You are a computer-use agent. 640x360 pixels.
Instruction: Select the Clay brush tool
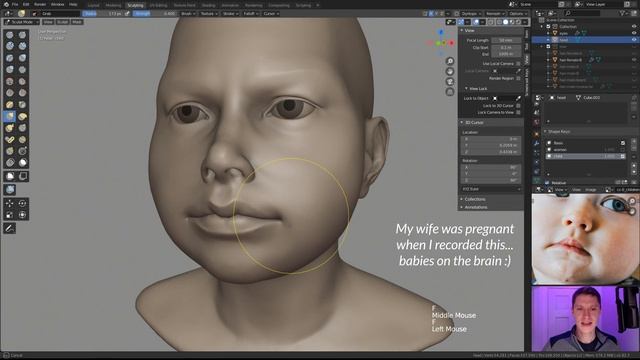pyautogui.click(x=10, y=46)
